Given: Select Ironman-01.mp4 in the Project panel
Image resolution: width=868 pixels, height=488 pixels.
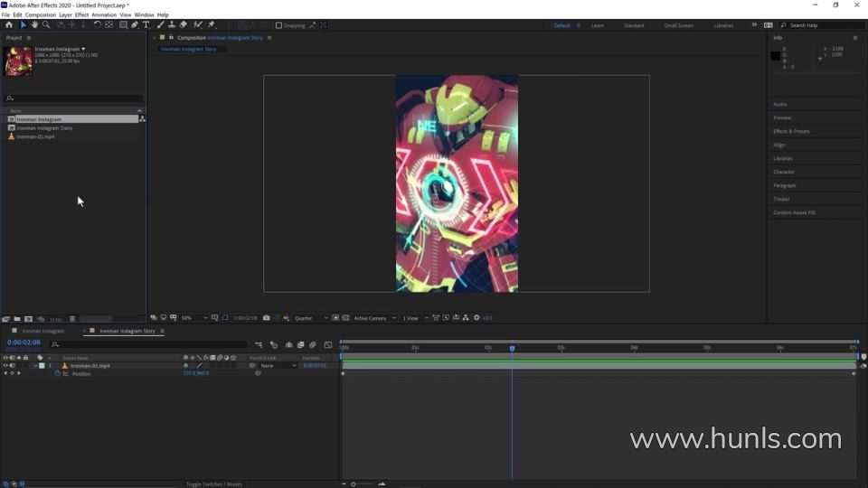Looking at the screenshot, I should coord(35,136).
